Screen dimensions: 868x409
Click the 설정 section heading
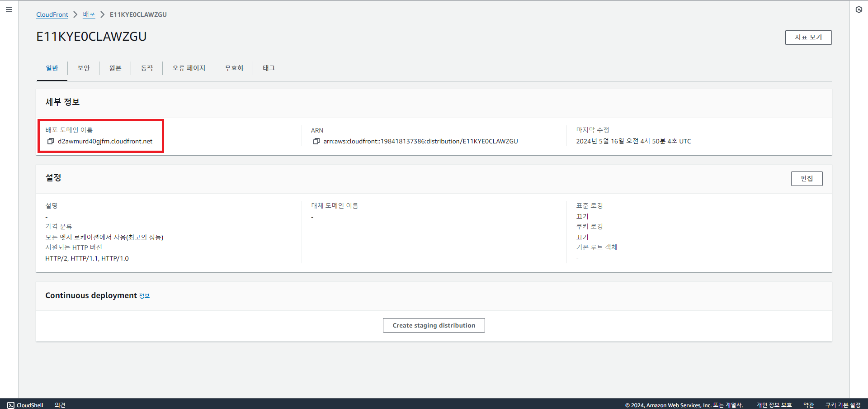pyautogui.click(x=53, y=178)
